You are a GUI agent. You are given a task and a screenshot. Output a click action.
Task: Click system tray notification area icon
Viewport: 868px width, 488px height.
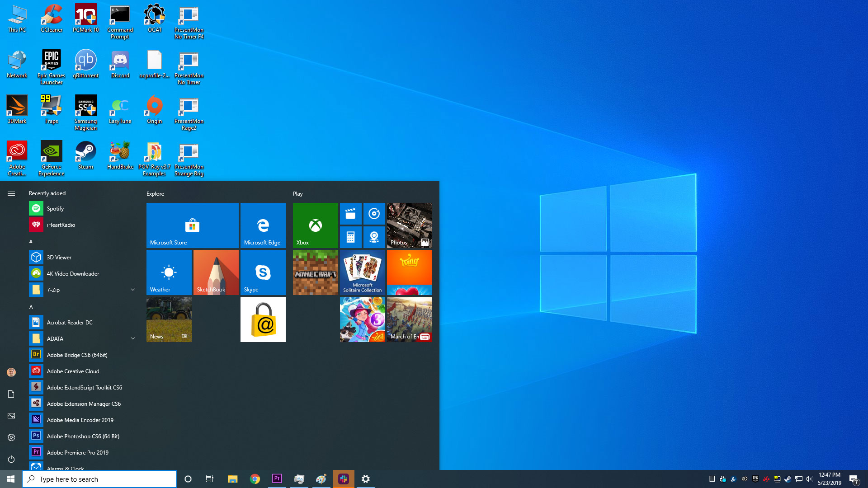[x=857, y=479]
